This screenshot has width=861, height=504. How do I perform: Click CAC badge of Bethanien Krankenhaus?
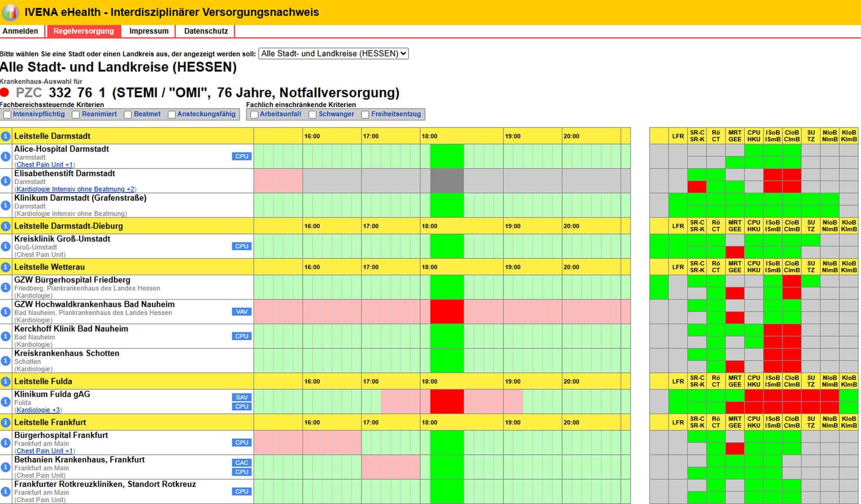[242, 463]
